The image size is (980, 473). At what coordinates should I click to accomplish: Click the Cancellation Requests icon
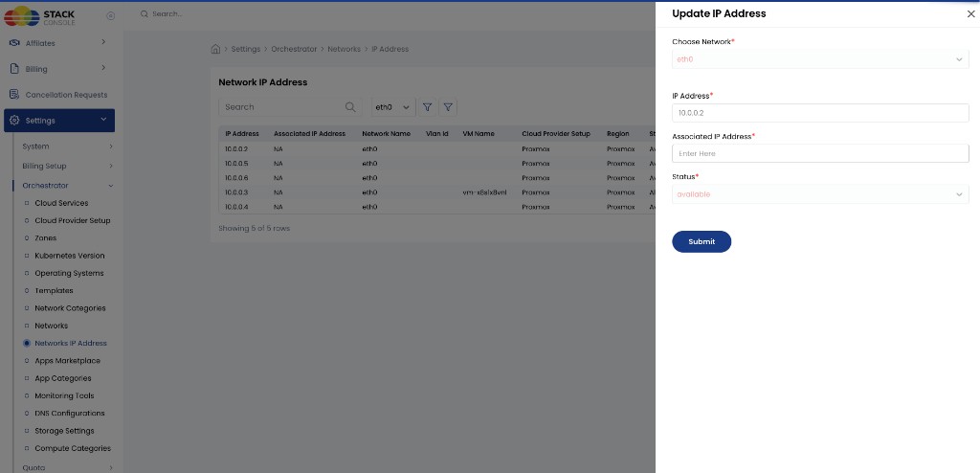click(x=14, y=95)
